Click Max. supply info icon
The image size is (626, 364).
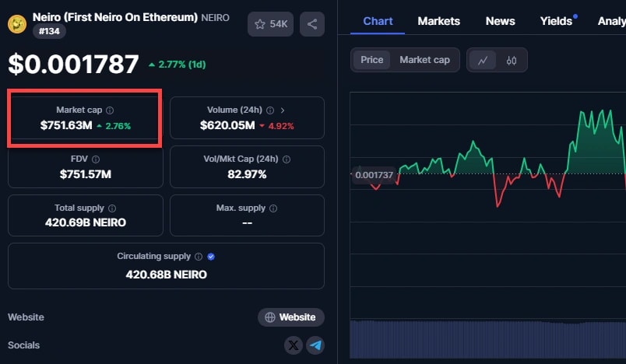pyautogui.click(x=273, y=208)
